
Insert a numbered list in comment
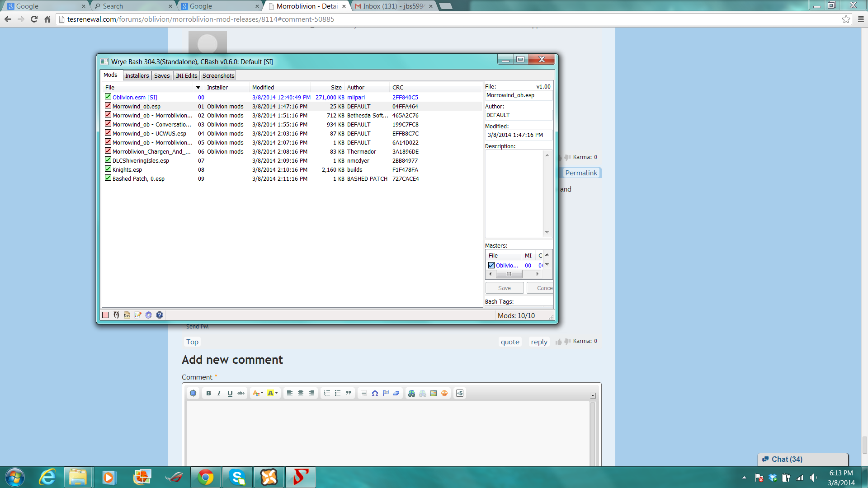[327, 393]
